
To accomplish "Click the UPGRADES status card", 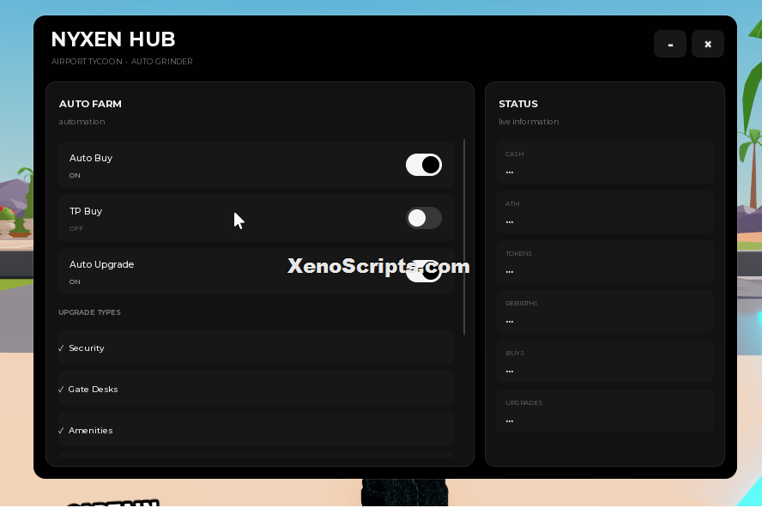I will (x=605, y=412).
